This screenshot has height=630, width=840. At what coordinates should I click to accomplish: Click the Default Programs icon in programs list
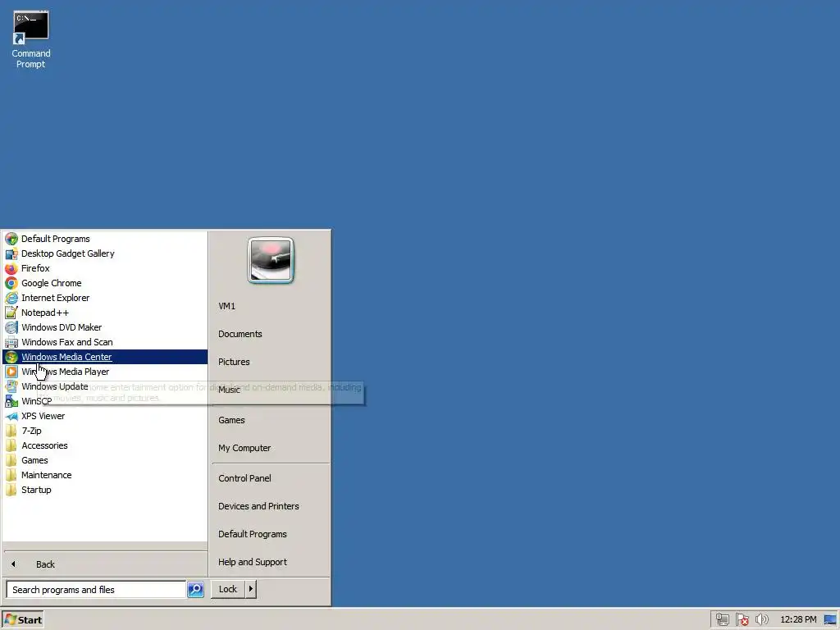click(11, 239)
